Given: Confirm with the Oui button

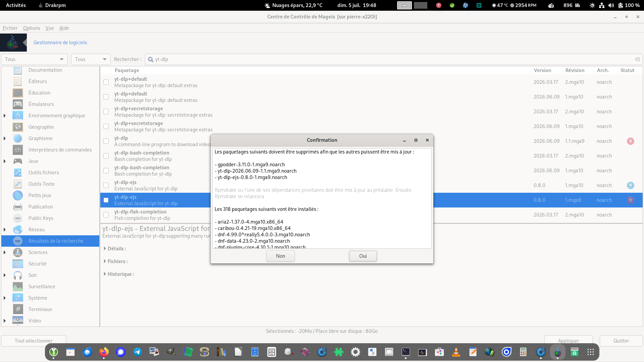Looking at the screenshot, I should coord(363,256).
